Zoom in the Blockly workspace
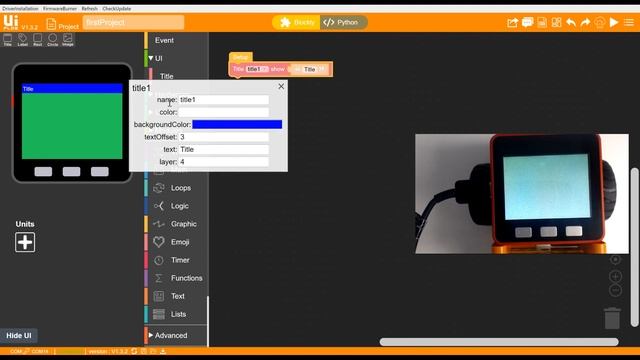Screen dimensions: 640x360 coord(616,276)
